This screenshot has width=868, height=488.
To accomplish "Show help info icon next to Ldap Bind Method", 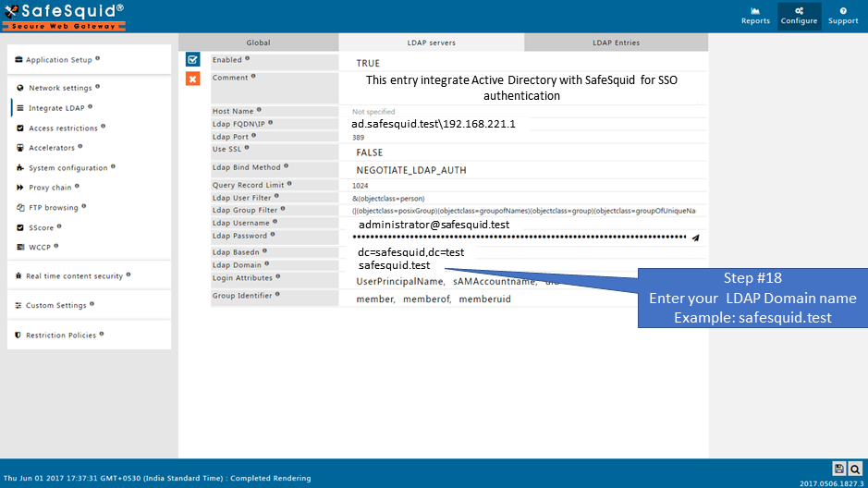I will pos(287,165).
